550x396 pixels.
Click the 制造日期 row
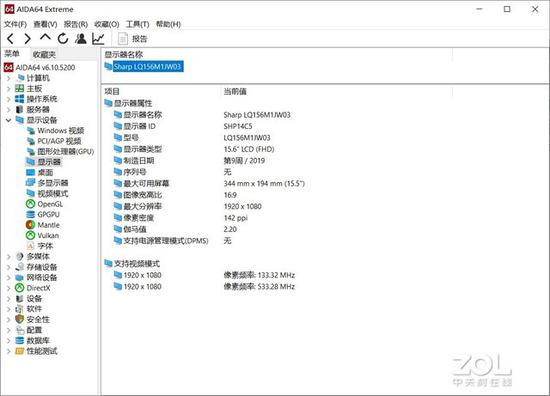pyautogui.click(x=189, y=161)
